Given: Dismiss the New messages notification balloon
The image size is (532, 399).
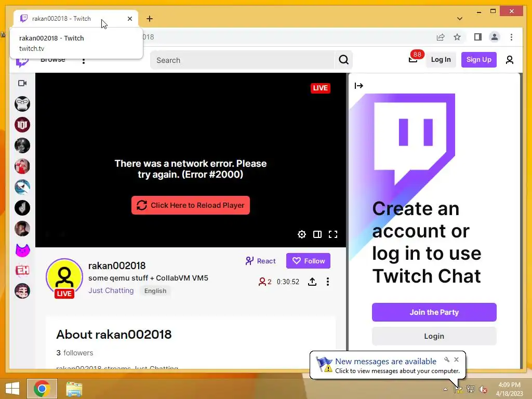Looking at the screenshot, I should pos(456,360).
